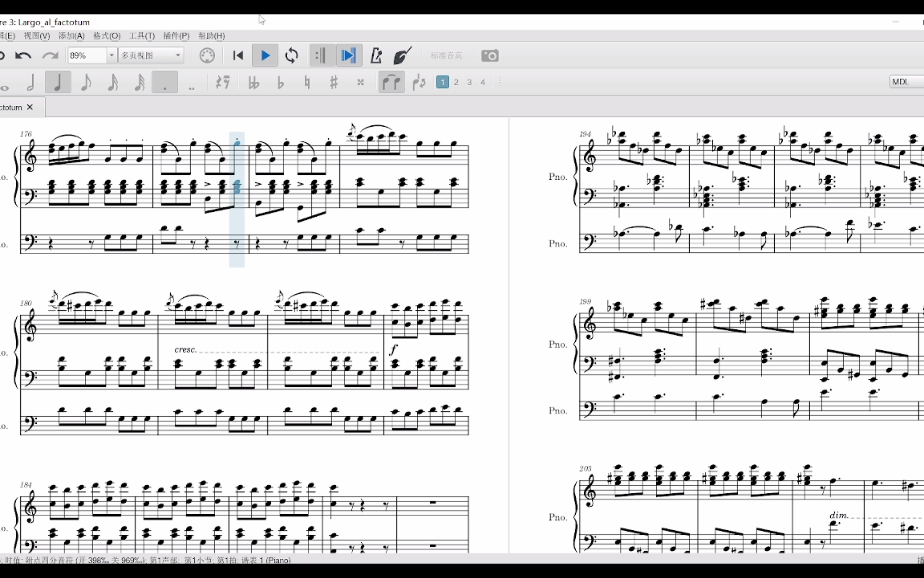Screen dimensions: 924x578
Task: Click the 89% zoom input field
Action: tap(87, 55)
